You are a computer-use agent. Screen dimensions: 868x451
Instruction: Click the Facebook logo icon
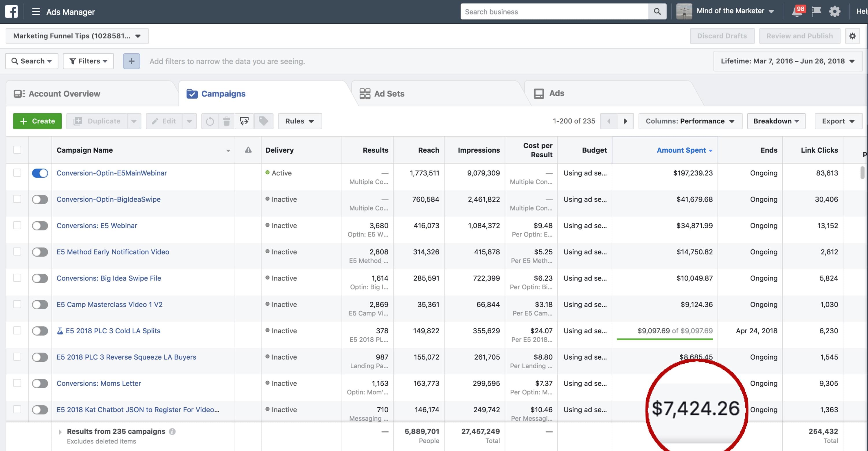click(12, 12)
